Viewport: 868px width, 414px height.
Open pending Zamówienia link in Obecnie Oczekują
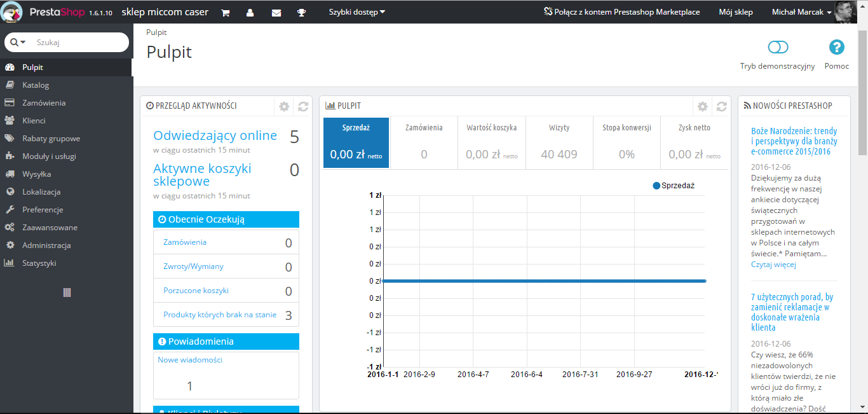click(x=185, y=242)
